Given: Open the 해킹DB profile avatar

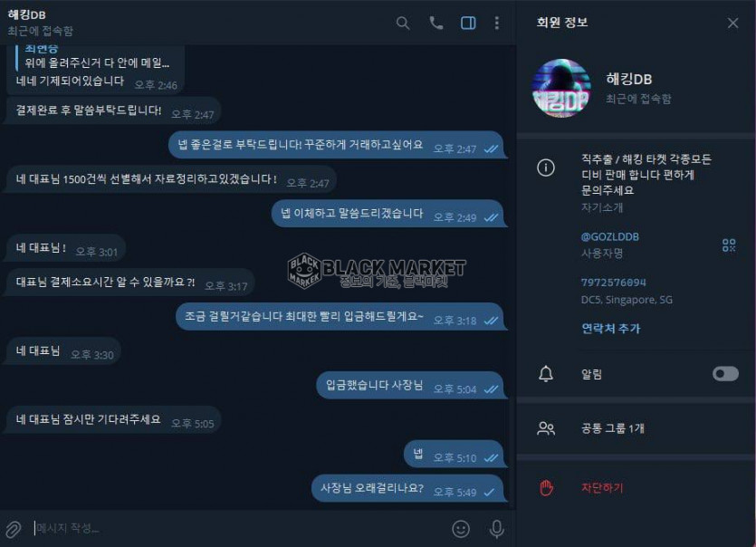Looking at the screenshot, I should (x=561, y=88).
